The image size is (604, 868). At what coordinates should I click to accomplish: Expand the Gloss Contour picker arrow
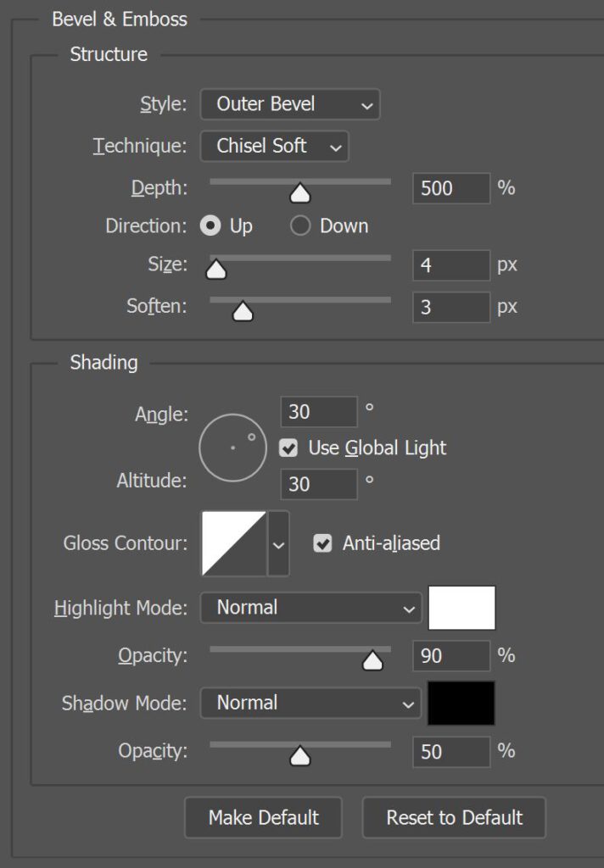pyautogui.click(x=278, y=543)
